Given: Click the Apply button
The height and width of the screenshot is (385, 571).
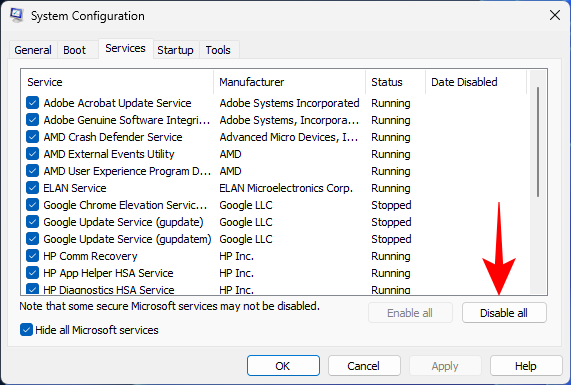Looking at the screenshot, I should [445, 366].
